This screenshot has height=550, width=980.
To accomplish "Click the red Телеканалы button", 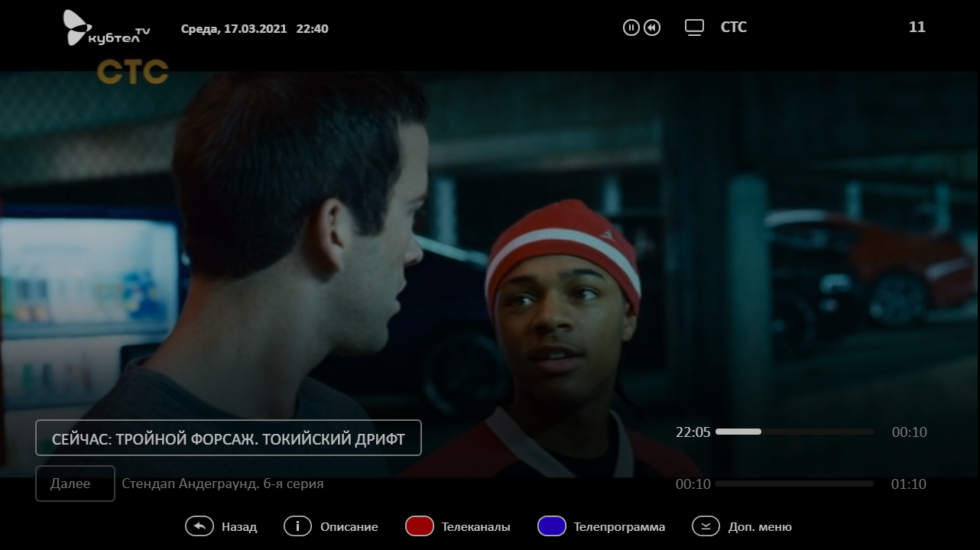I will tap(420, 526).
